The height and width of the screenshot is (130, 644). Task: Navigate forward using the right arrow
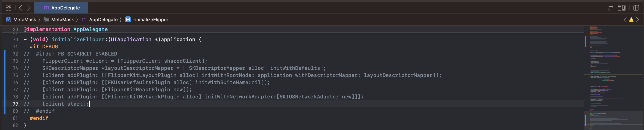(x=29, y=8)
